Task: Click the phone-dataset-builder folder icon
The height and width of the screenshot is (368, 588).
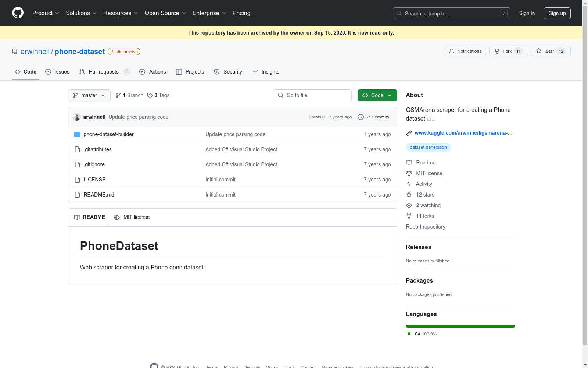Action: point(77,134)
